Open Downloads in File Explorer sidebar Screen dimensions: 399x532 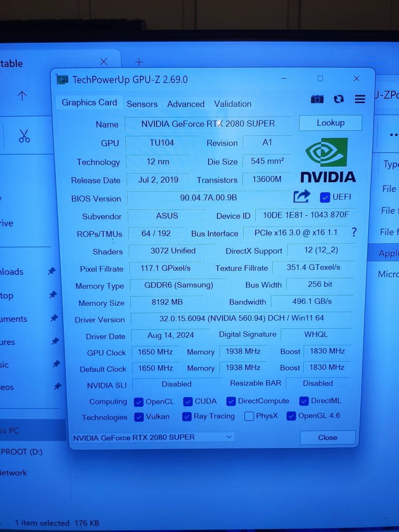12,272
